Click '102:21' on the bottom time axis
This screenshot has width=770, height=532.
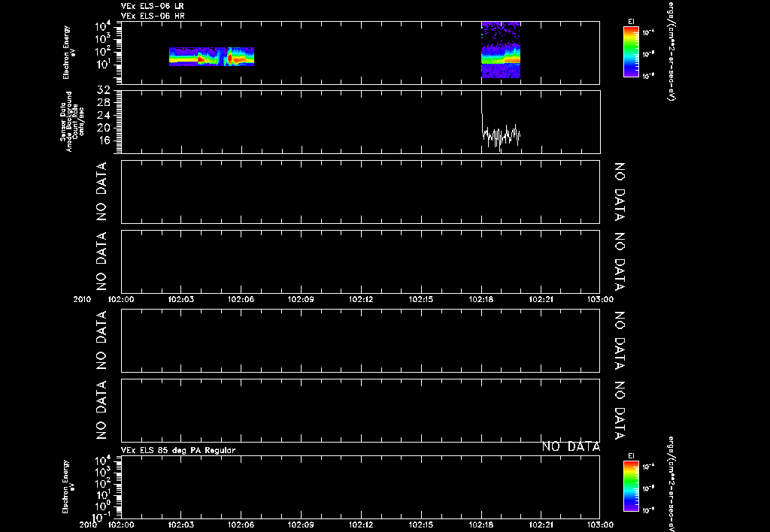pos(541,524)
